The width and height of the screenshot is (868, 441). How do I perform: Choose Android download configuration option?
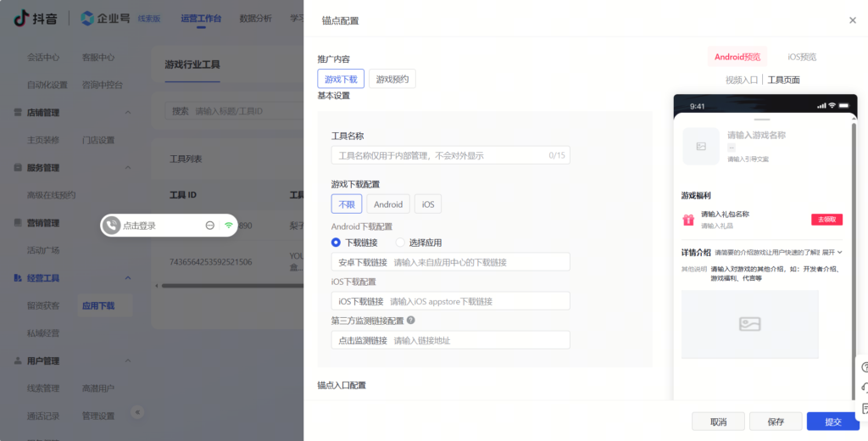pos(388,204)
